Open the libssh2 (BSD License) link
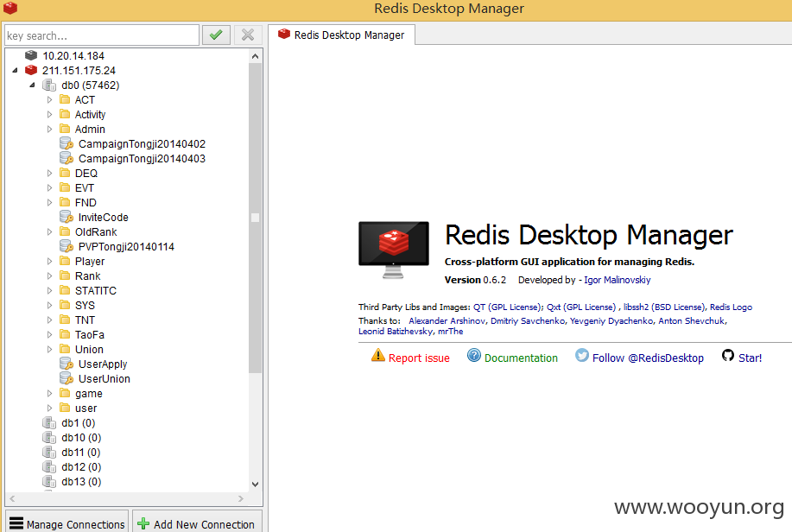The height and width of the screenshot is (532, 792). (x=663, y=307)
